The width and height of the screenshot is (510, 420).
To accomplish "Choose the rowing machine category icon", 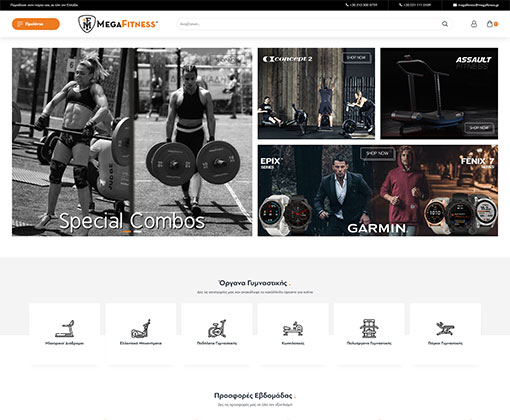I will point(293,329).
